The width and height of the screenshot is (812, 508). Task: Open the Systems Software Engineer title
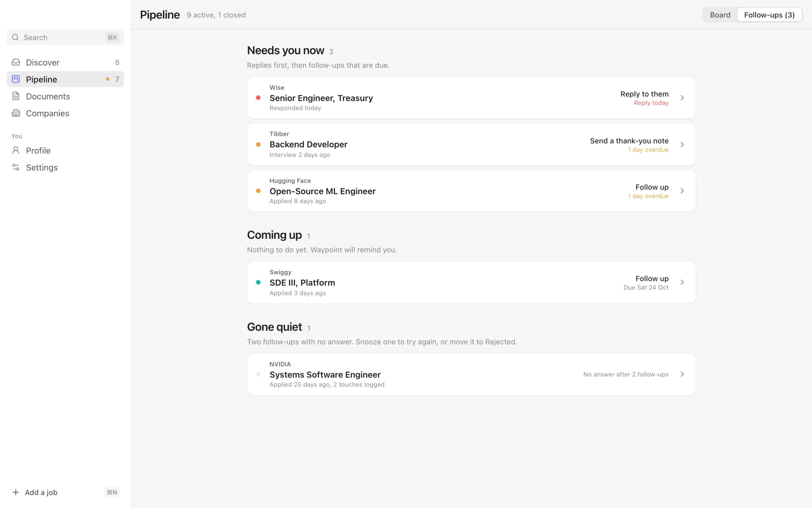[325, 375]
